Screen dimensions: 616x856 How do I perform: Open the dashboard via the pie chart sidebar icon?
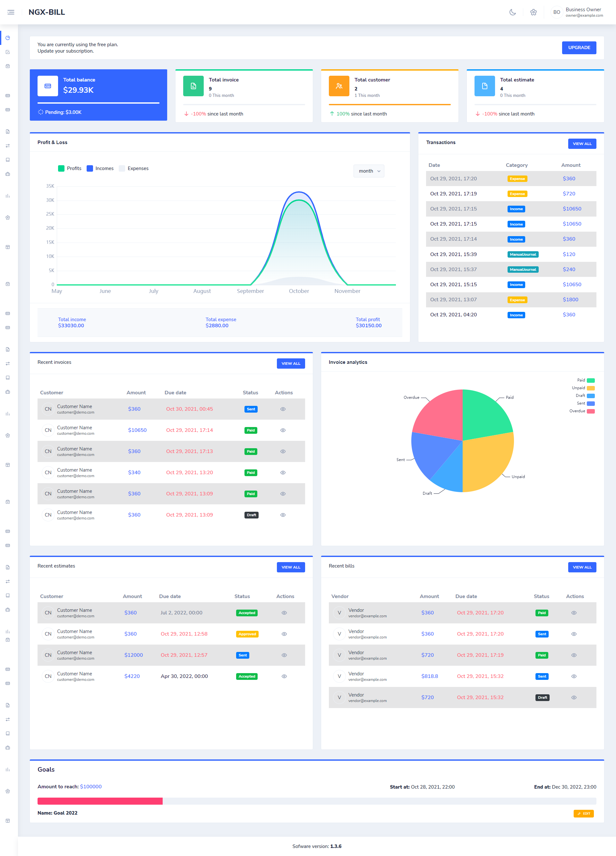(8, 38)
